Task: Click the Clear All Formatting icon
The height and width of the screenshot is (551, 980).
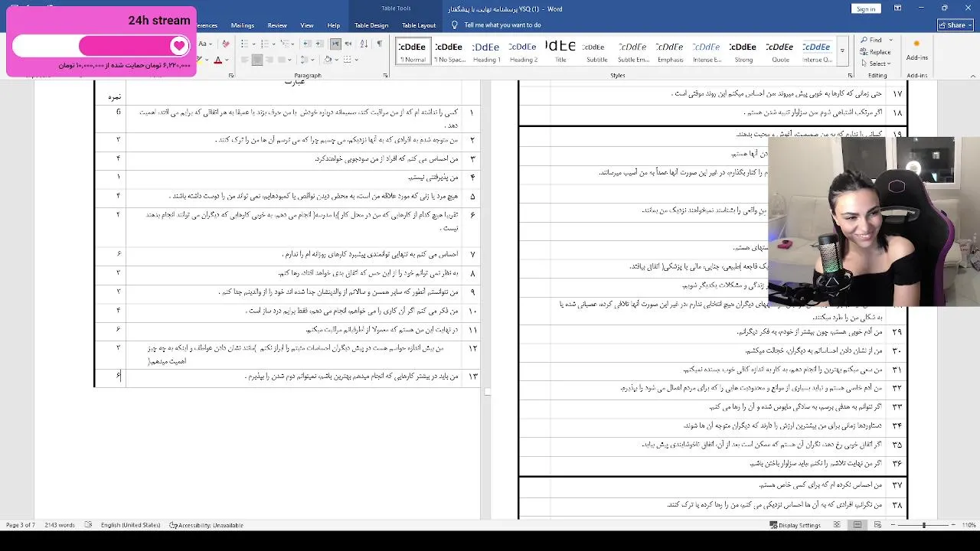Action: coord(226,44)
